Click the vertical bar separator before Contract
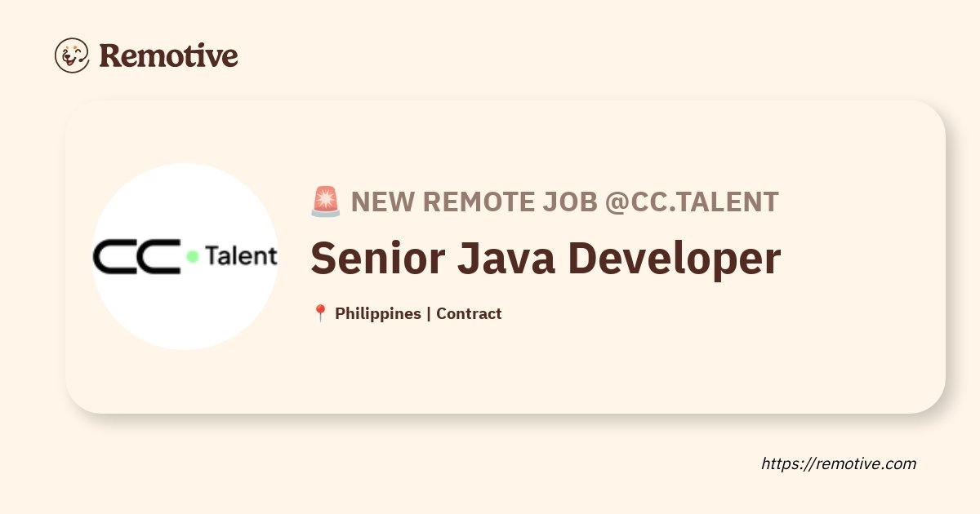This screenshot has height=514, width=980. (429, 313)
